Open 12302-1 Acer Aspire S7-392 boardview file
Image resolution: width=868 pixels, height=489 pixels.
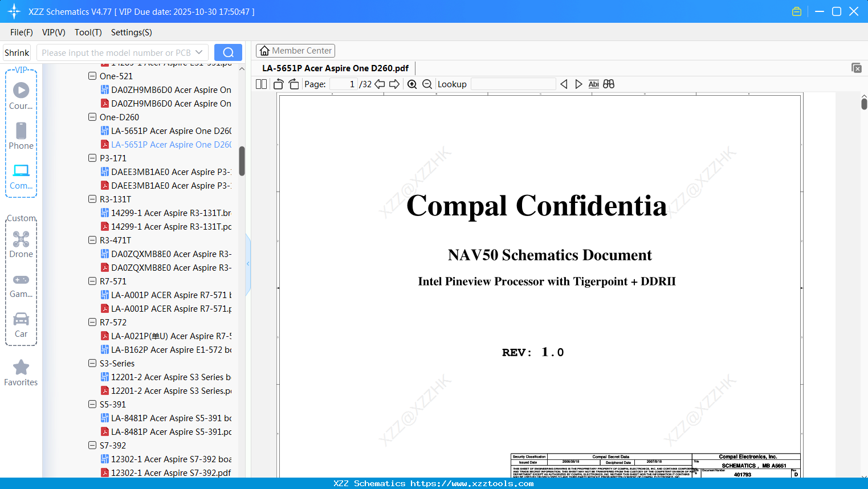[166, 459]
